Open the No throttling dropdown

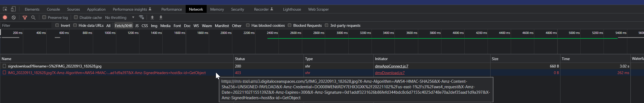tap(120, 17)
